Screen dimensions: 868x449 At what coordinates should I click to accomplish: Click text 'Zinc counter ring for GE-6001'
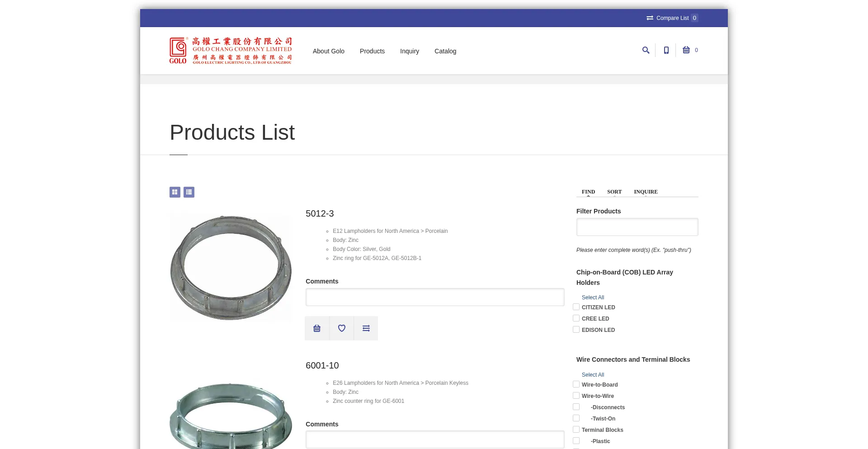pyautogui.click(x=368, y=401)
